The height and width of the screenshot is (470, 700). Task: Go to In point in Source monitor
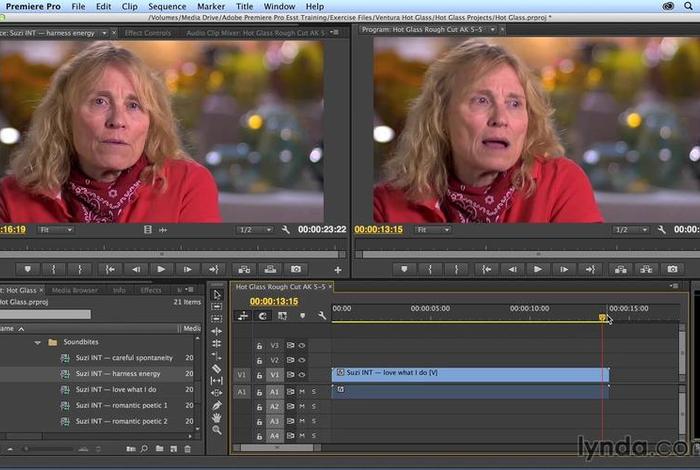110,269
